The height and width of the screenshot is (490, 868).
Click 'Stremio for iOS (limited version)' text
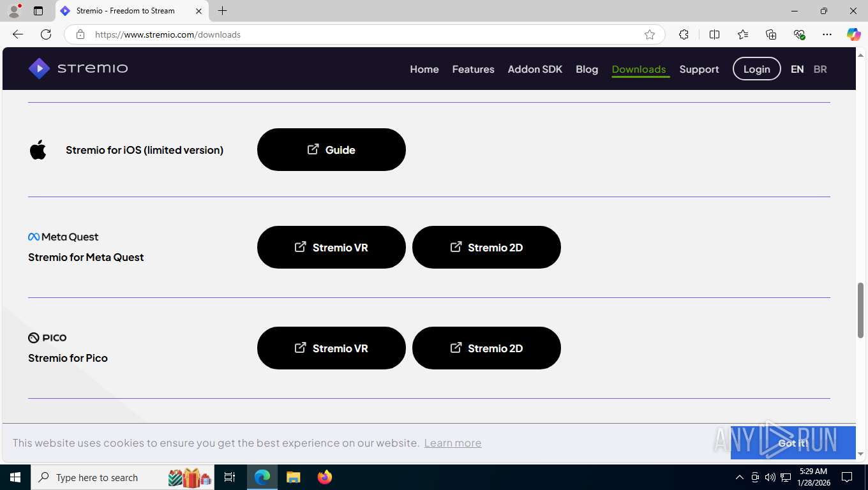145,150
